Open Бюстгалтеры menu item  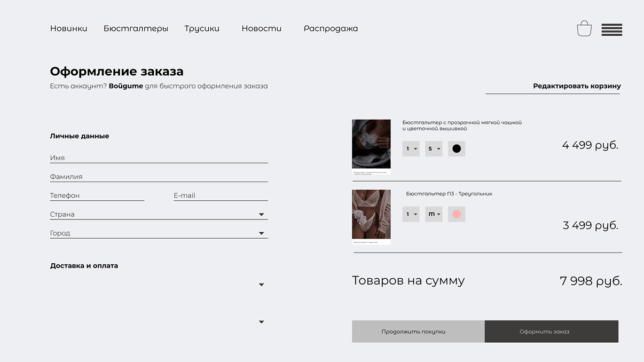pyautogui.click(x=136, y=28)
